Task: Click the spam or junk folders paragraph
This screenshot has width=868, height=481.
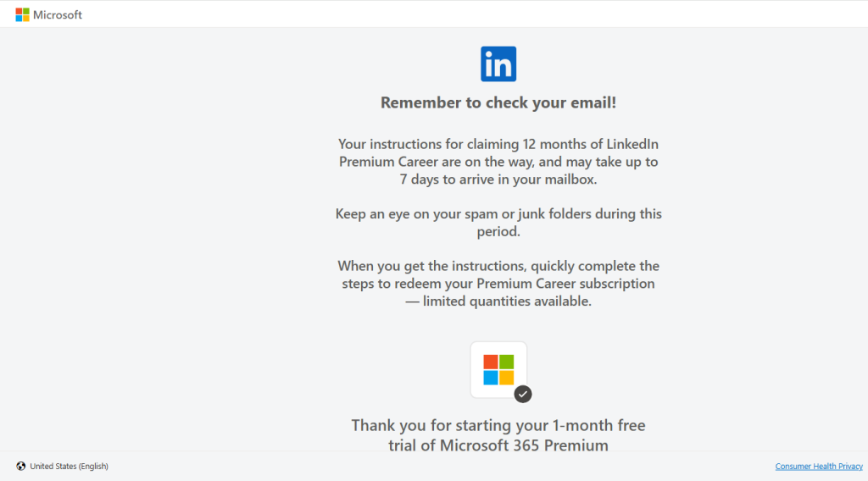Action: click(x=498, y=222)
